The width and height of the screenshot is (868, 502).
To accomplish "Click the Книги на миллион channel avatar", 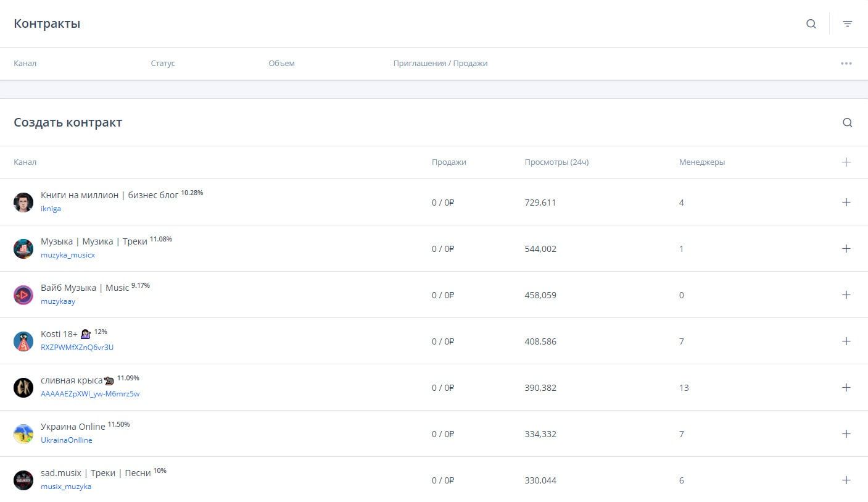I will point(23,203).
